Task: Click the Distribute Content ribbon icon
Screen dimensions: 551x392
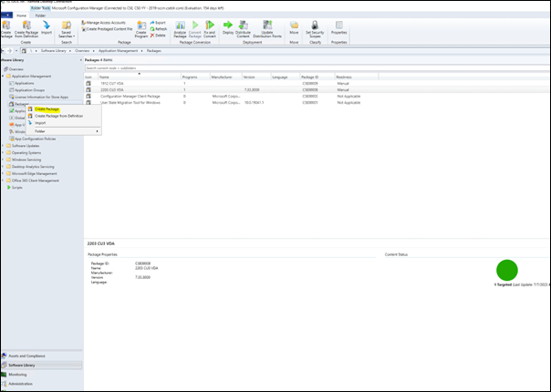Action: 243,26
